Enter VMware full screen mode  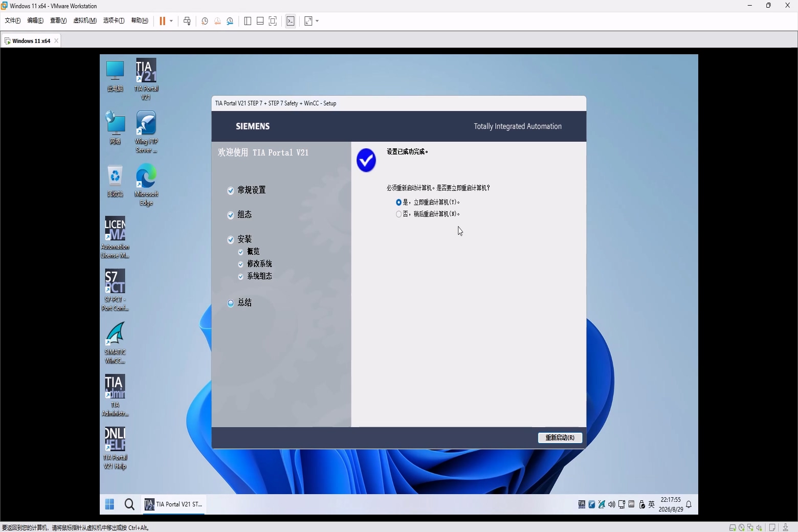click(x=273, y=21)
